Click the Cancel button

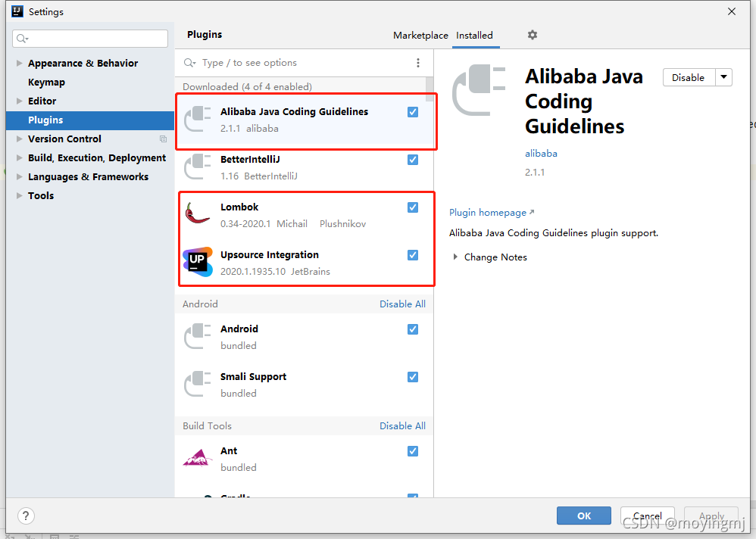(647, 516)
